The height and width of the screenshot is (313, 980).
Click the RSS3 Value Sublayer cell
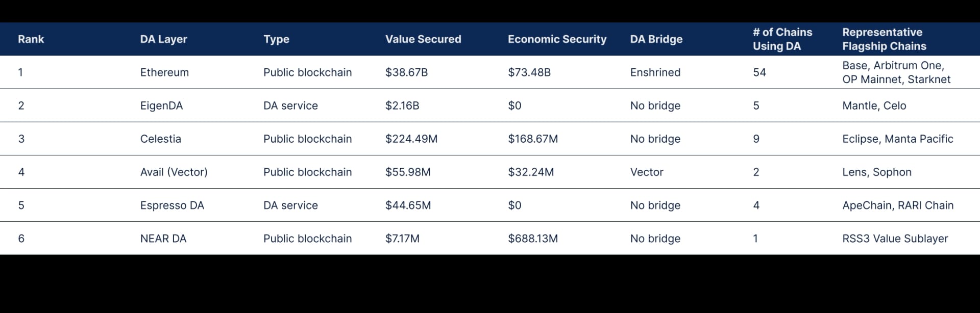pos(895,239)
